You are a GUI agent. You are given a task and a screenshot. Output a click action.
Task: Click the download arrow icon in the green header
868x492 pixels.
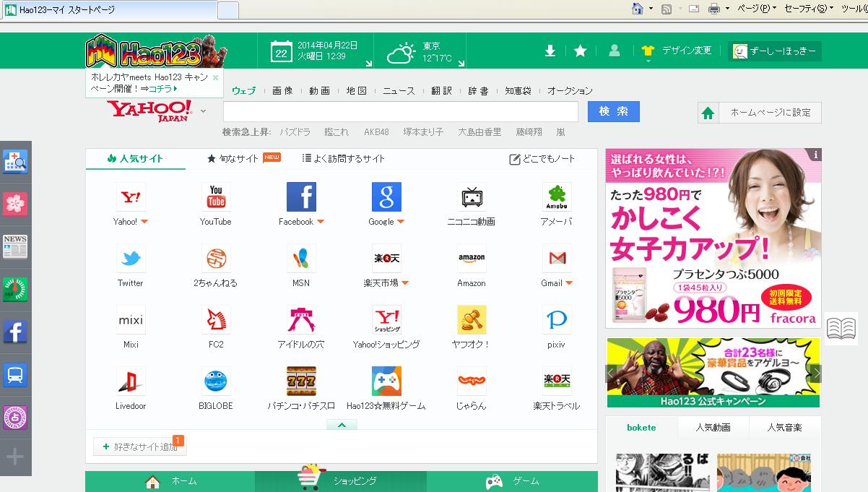click(x=550, y=51)
